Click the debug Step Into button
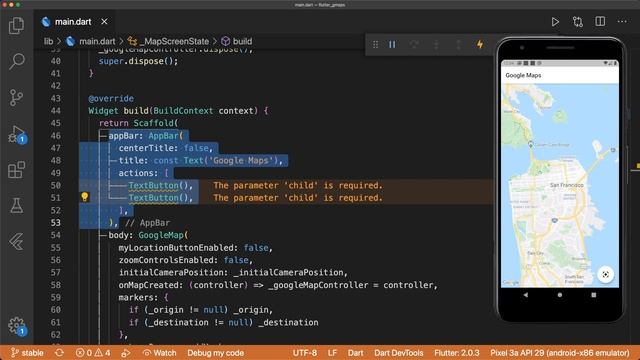Image resolution: width=640 pixels, height=360 pixels. [436, 44]
